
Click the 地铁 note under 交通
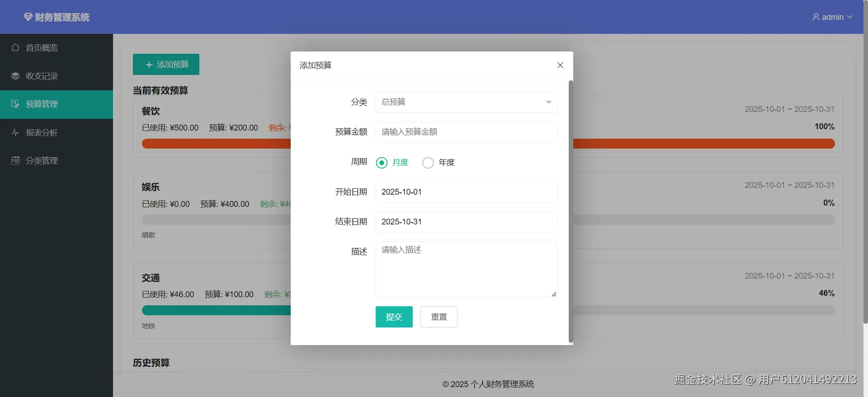tap(148, 326)
